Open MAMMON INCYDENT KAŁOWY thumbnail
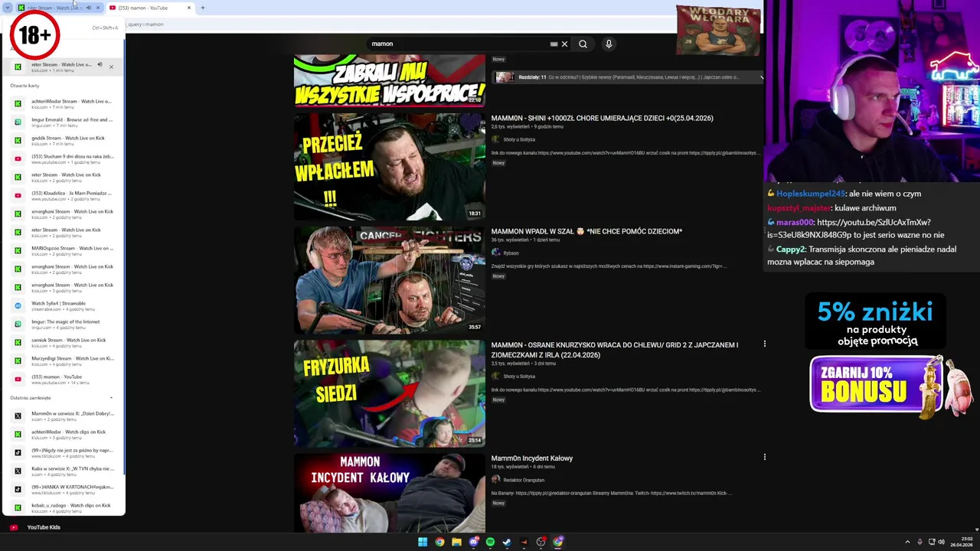980x551 pixels. click(x=390, y=493)
